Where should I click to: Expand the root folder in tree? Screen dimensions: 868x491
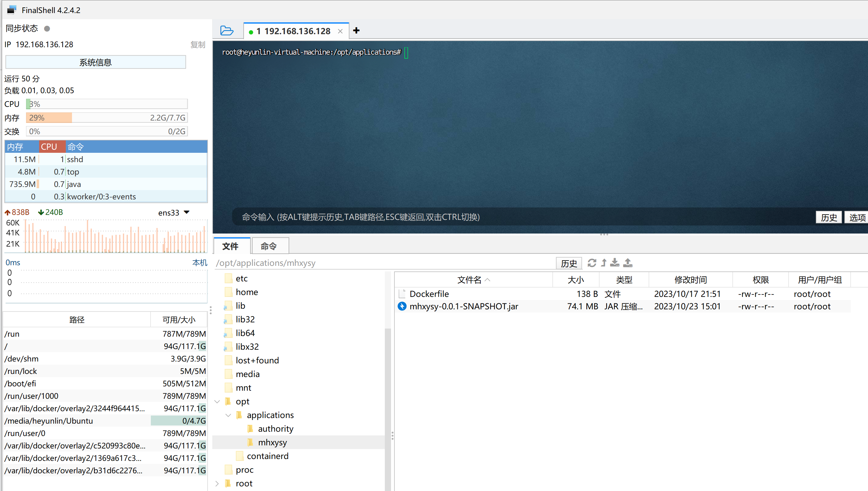point(217,483)
